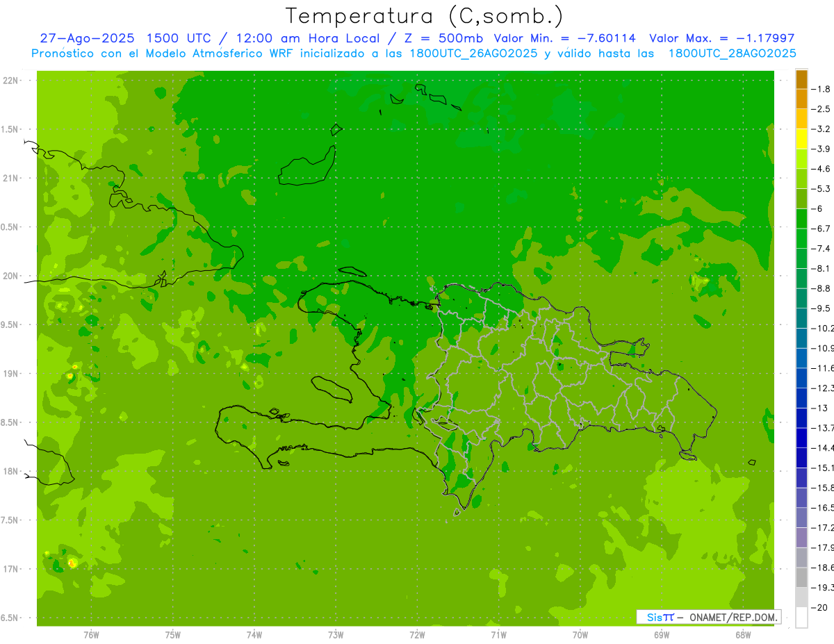Click the light green swatch between -4.6 and -5.3
Viewport: 834px width, 644px height.
coord(801,179)
